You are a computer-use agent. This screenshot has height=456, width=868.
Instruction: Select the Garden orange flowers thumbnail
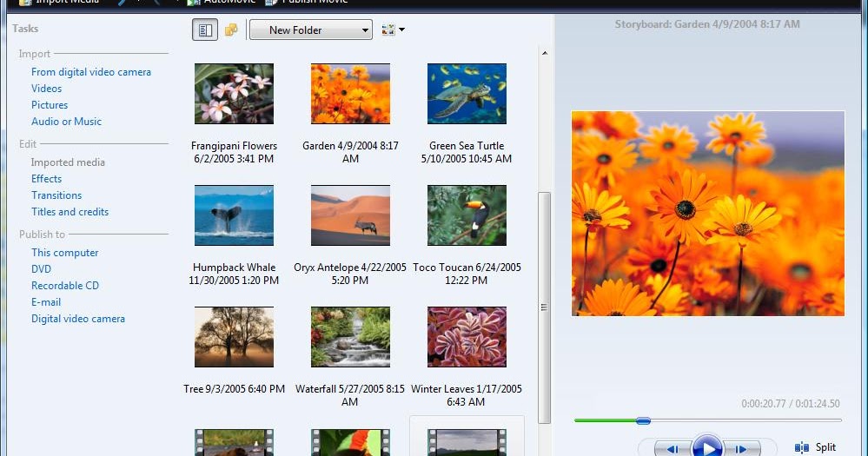pos(350,94)
